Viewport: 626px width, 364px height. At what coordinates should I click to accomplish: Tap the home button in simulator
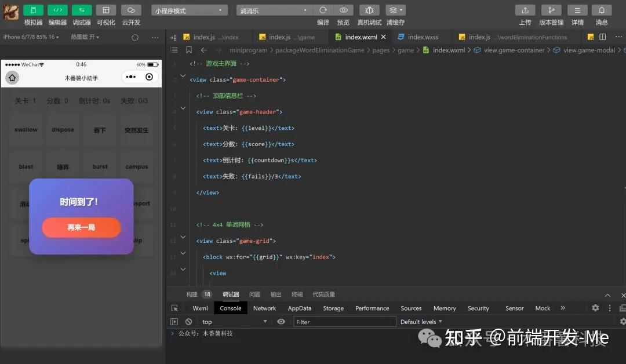point(12,78)
